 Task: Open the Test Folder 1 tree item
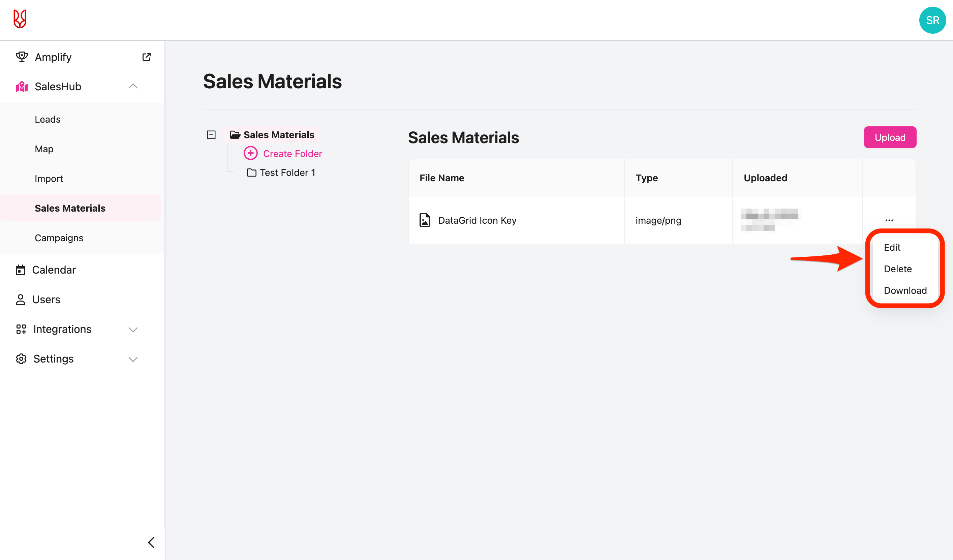coord(288,172)
